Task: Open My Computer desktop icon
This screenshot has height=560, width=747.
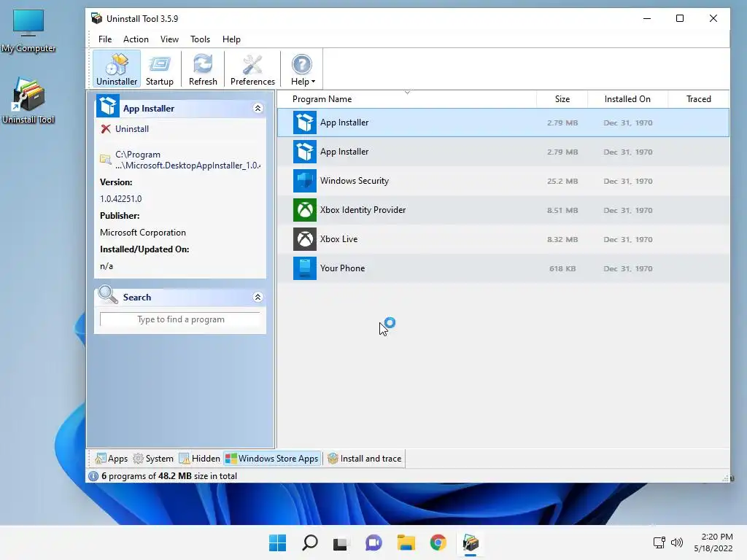Action: coord(28,31)
